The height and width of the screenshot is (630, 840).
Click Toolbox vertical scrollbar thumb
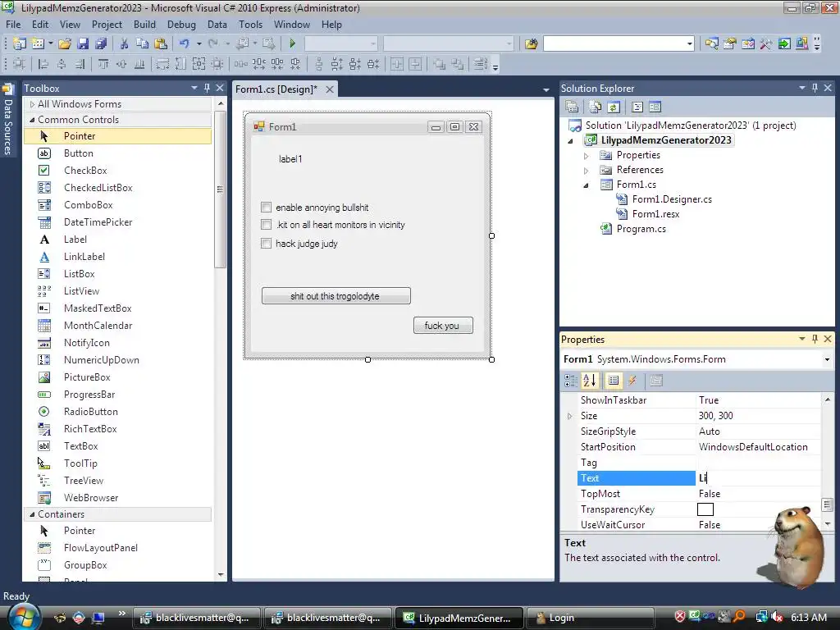(x=220, y=189)
